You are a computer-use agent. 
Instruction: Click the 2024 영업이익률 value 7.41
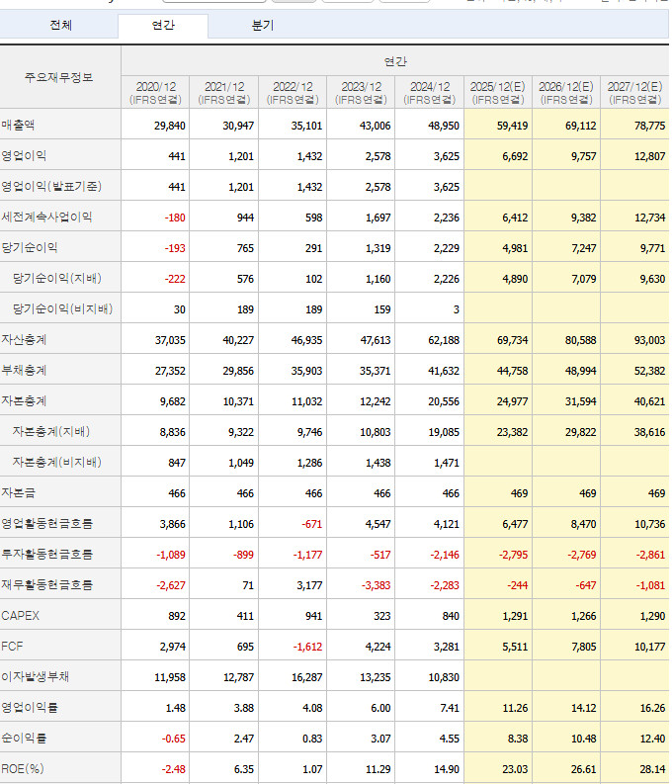(x=450, y=708)
